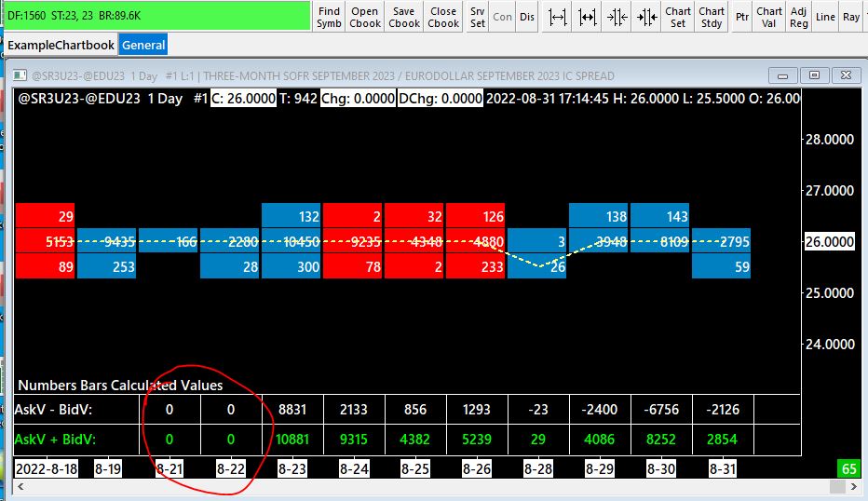Select the Line drawing tool

coord(825,17)
